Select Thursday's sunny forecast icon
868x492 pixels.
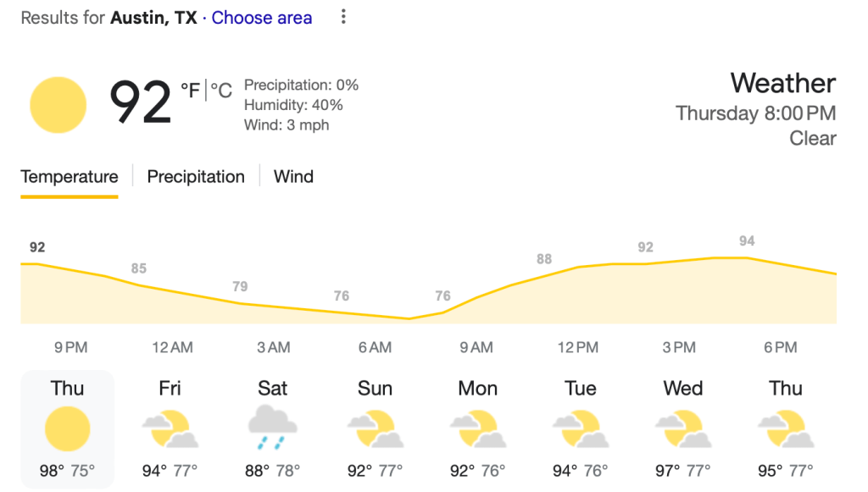point(67,428)
